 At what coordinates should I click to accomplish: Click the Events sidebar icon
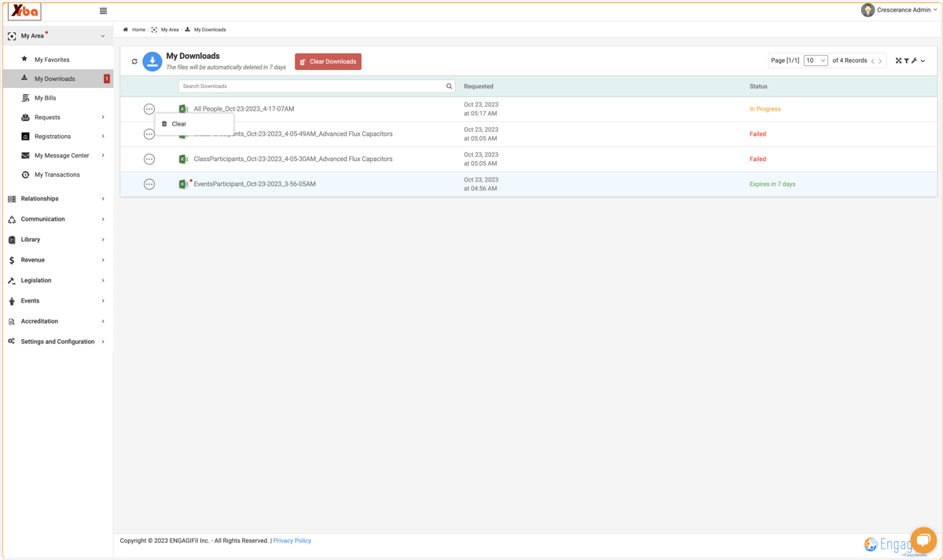point(12,301)
